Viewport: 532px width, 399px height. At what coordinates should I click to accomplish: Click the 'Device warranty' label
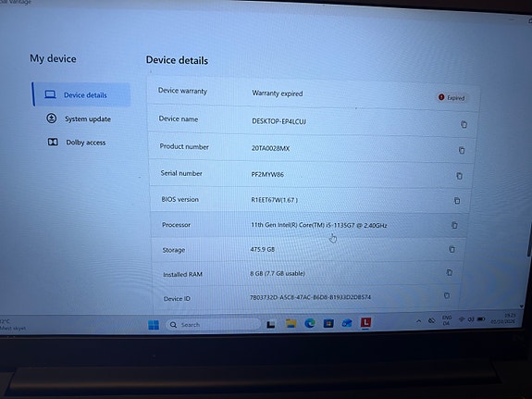click(182, 91)
